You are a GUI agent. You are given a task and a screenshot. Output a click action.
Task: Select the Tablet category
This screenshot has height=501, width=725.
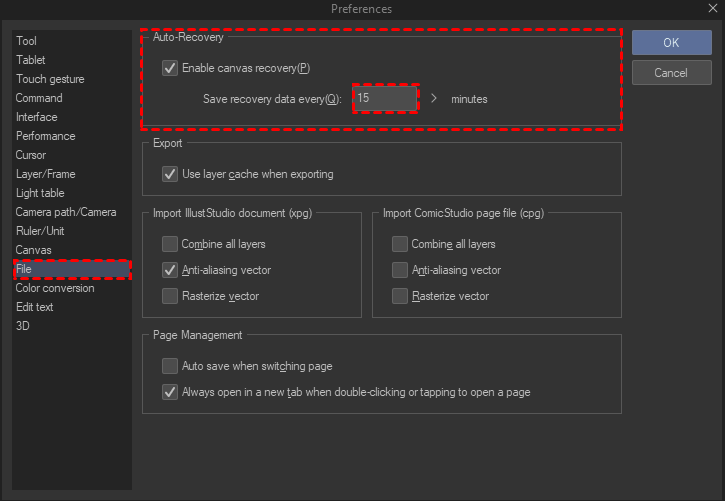31,60
